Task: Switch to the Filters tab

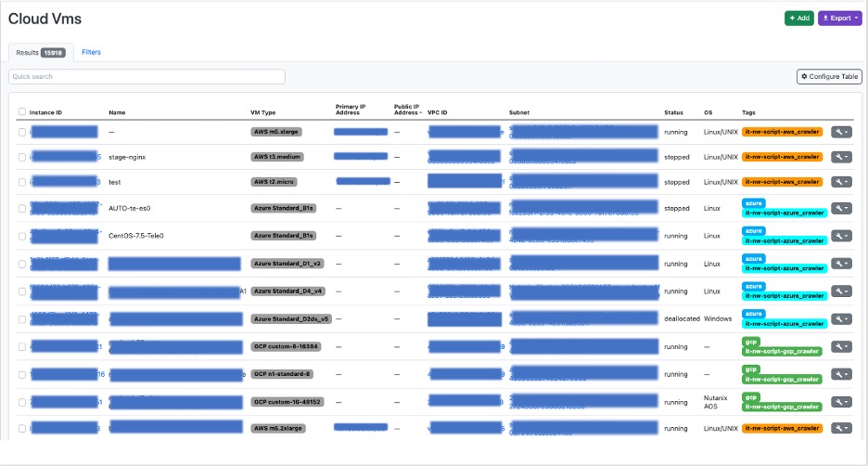Action: point(91,52)
